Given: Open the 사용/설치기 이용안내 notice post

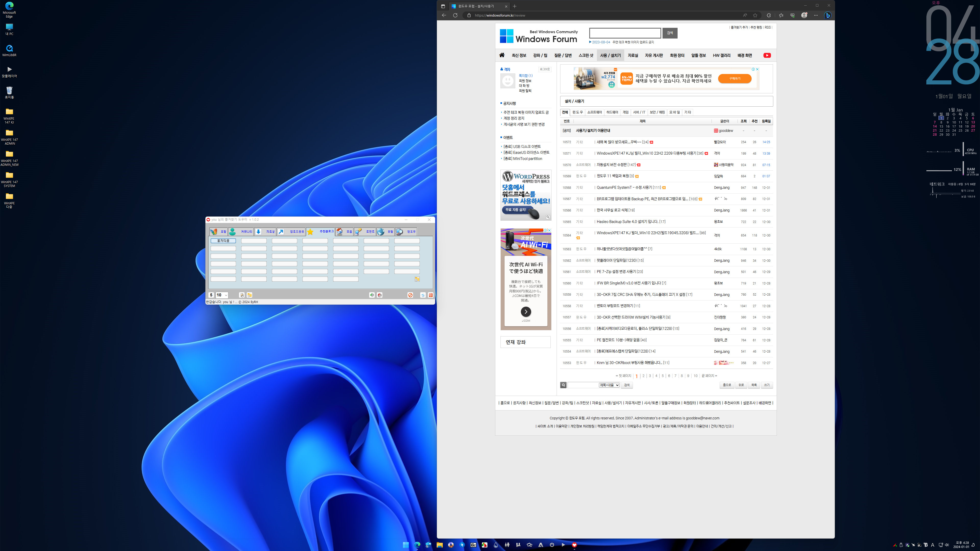Looking at the screenshot, I should (x=593, y=130).
